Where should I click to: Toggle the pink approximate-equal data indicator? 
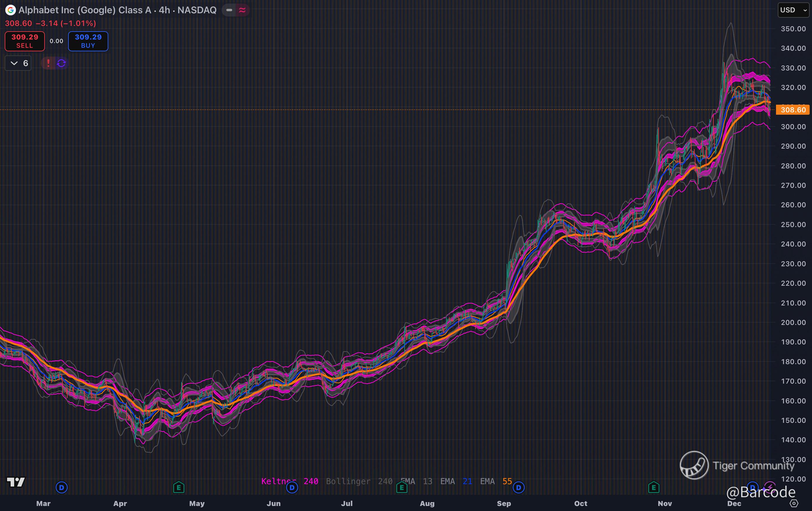click(x=242, y=10)
